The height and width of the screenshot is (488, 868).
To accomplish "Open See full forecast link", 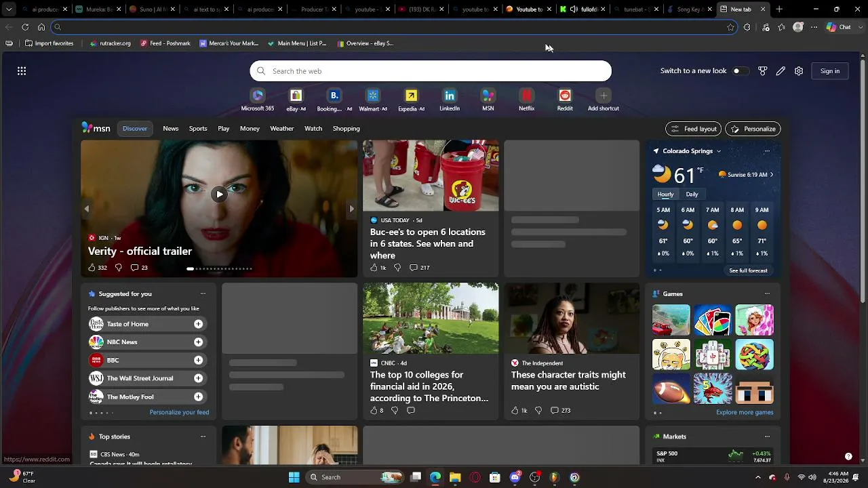I will [748, 270].
